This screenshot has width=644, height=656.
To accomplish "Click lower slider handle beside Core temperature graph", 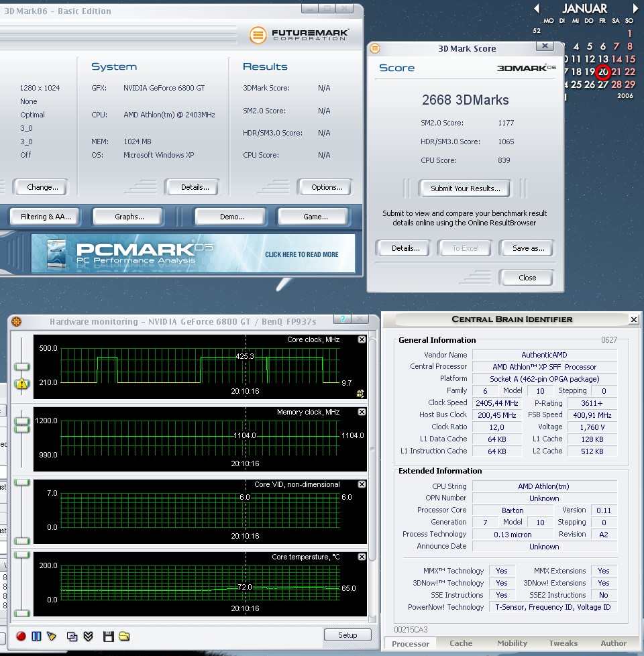I will [21, 613].
